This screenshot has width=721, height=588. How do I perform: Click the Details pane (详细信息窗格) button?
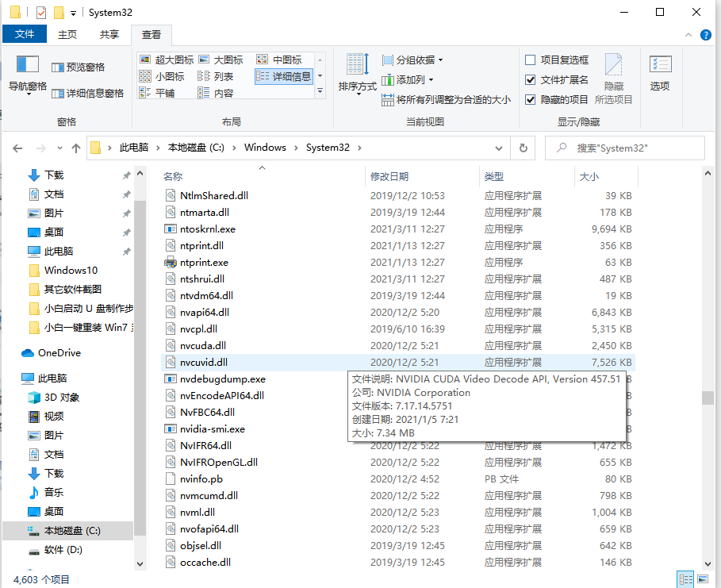(x=88, y=94)
